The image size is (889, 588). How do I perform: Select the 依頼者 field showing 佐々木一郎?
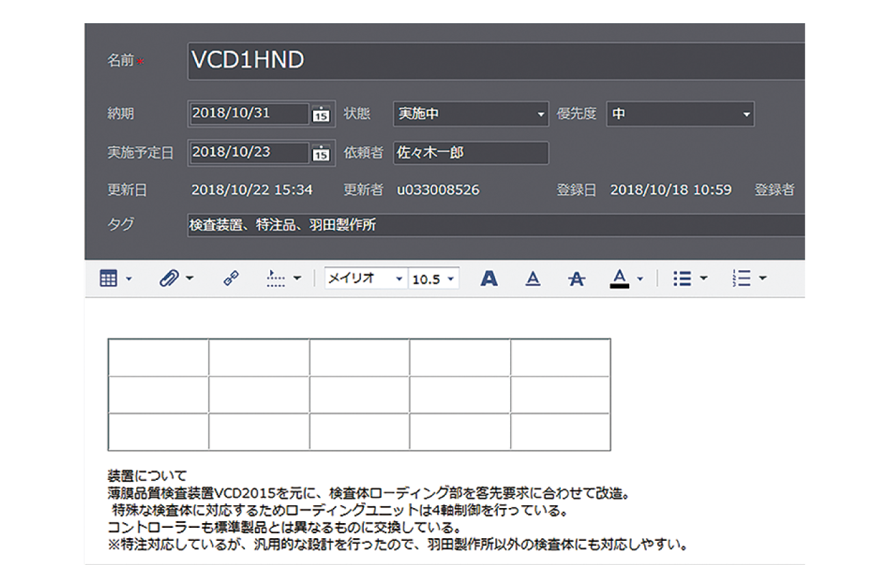pyautogui.click(x=472, y=153)
